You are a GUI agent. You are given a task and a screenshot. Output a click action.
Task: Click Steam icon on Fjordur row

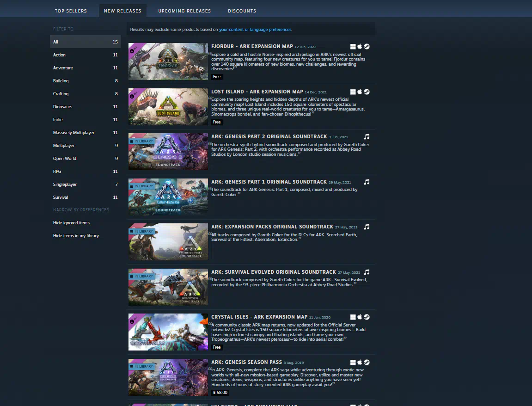(367, 47)
